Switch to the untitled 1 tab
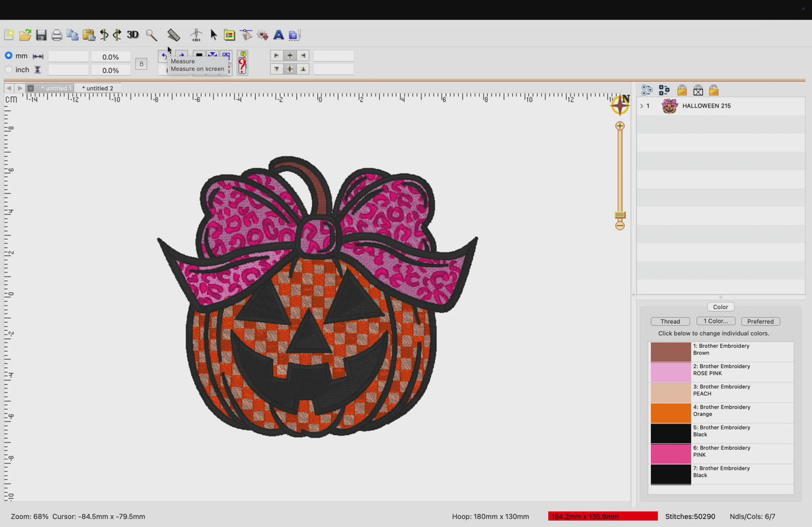812x527 pixels. click(x=55, y=88)
